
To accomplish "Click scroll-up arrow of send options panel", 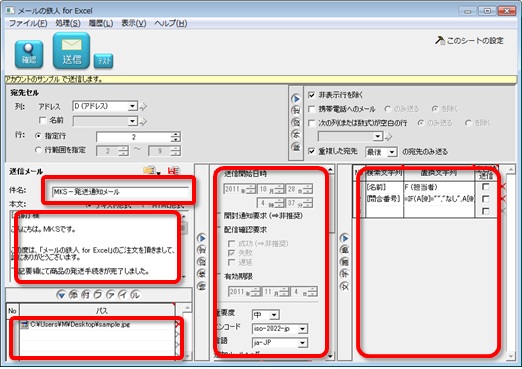I will [330, 170].
